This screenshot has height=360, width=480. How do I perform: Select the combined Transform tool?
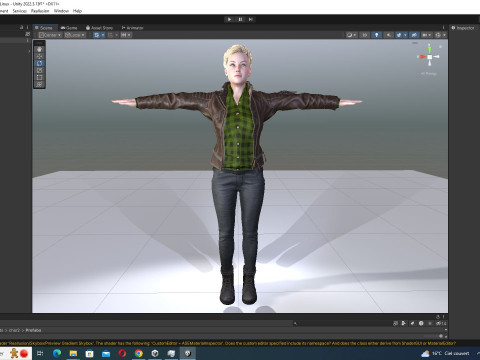point(39,84)
